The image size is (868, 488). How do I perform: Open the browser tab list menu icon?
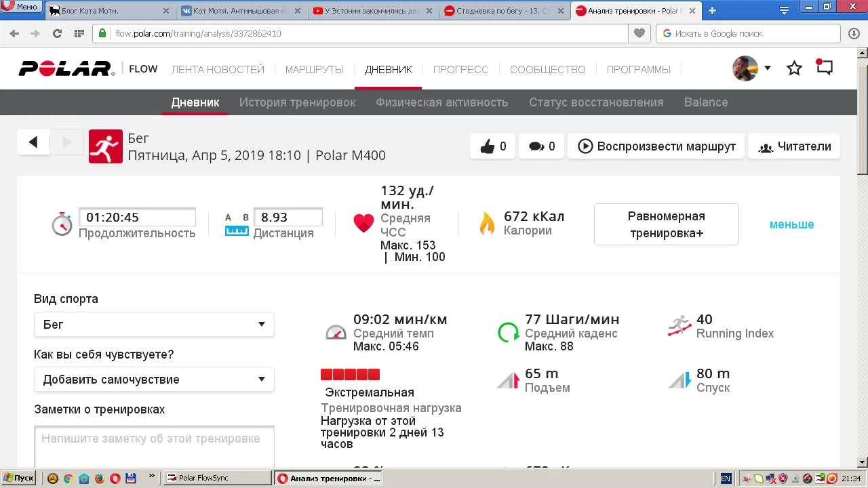(x=785, y=11)
